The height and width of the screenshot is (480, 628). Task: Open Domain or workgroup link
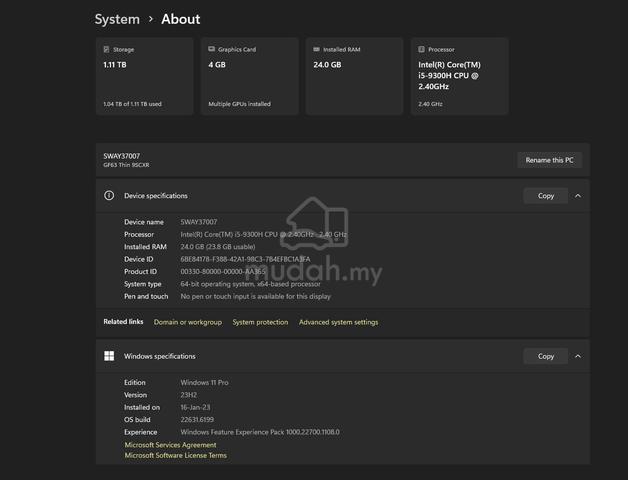[188, 322]
